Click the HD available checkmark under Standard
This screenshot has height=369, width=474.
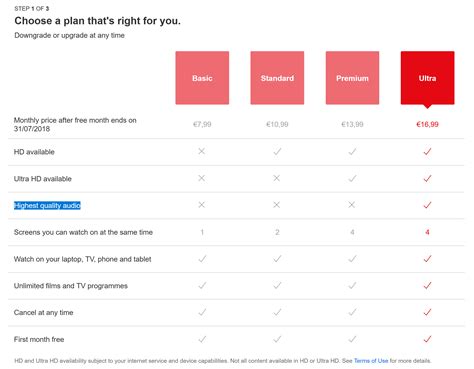277,152
